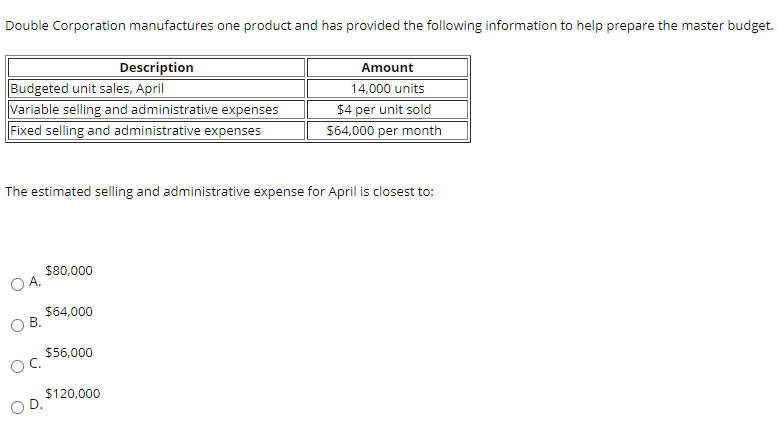Select radio button for option A
Image resolution: width=779 pixels, height=422 pixels.
coord(17,284)
